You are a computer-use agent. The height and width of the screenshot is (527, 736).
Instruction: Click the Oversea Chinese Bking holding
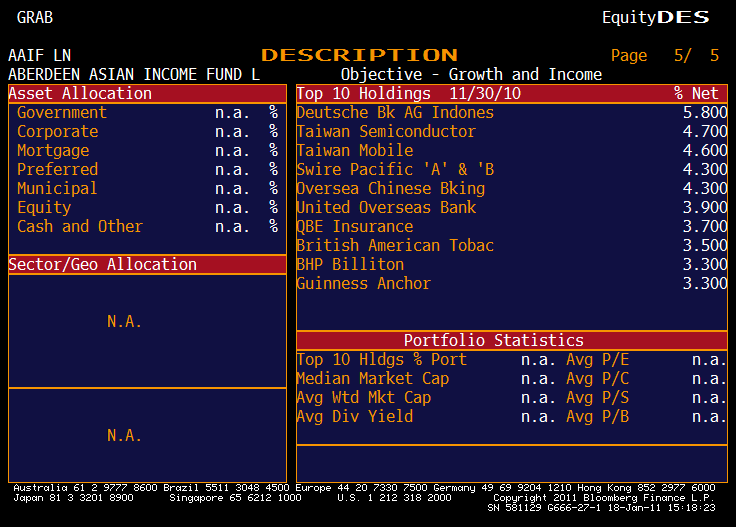pos(390,189)
